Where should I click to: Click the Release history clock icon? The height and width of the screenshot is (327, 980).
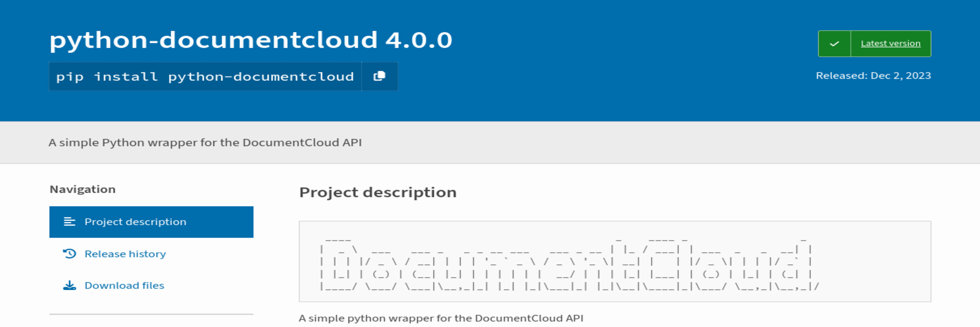69,254
